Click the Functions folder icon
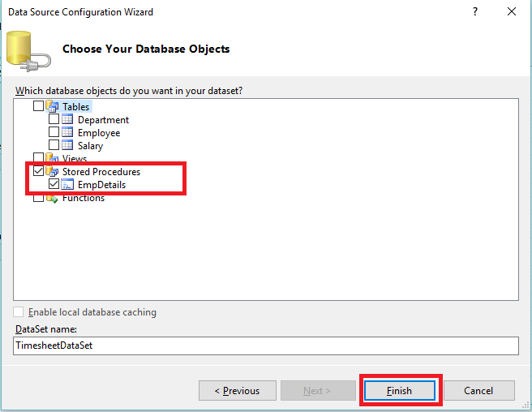Image resolution: width=532 pixels, height=412 pixels. (53, 198)
